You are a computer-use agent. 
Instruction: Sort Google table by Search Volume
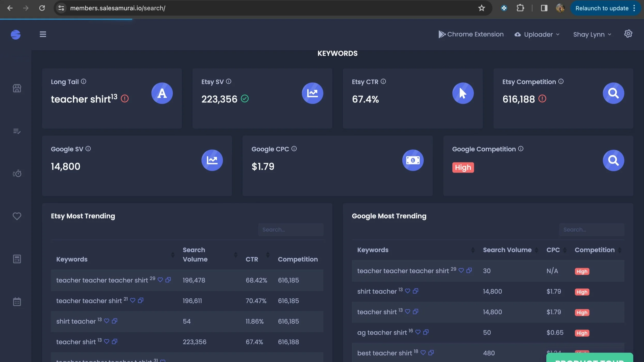point(507,250)
